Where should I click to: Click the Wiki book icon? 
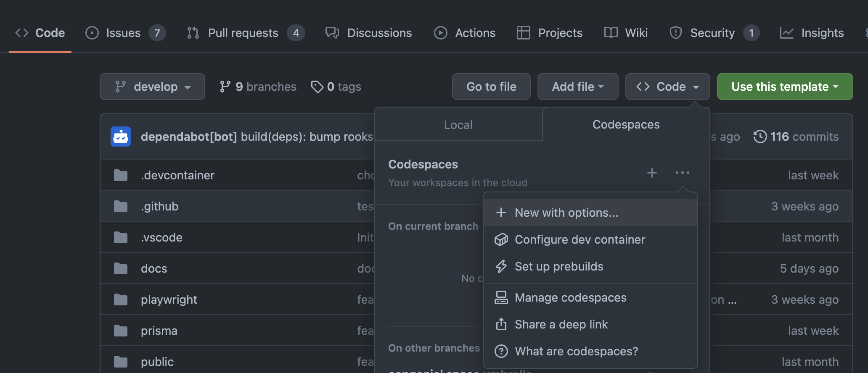point(611,32)
